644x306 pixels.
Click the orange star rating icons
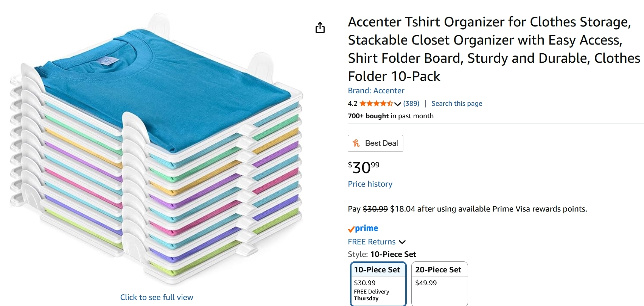pyautogui.click(x=376, y=104)
